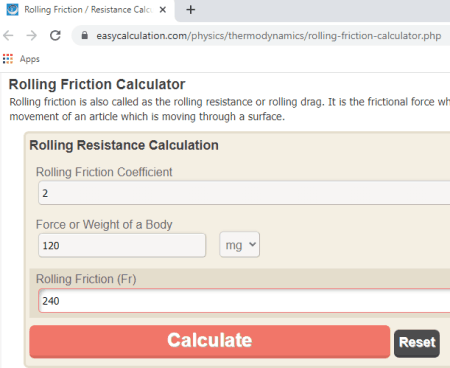Click the Rolling Friction Calculator heading
450x368 pixels.
tap(97, 84)
